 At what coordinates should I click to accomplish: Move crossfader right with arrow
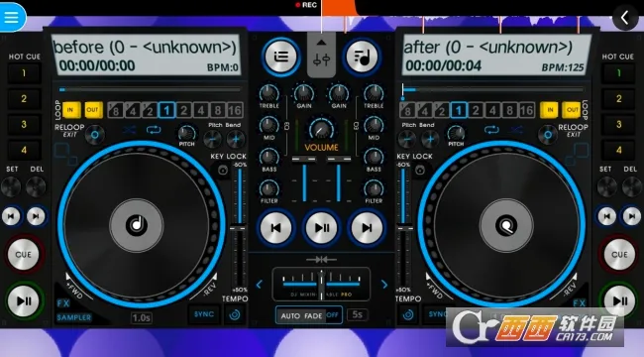pos(384,285)
